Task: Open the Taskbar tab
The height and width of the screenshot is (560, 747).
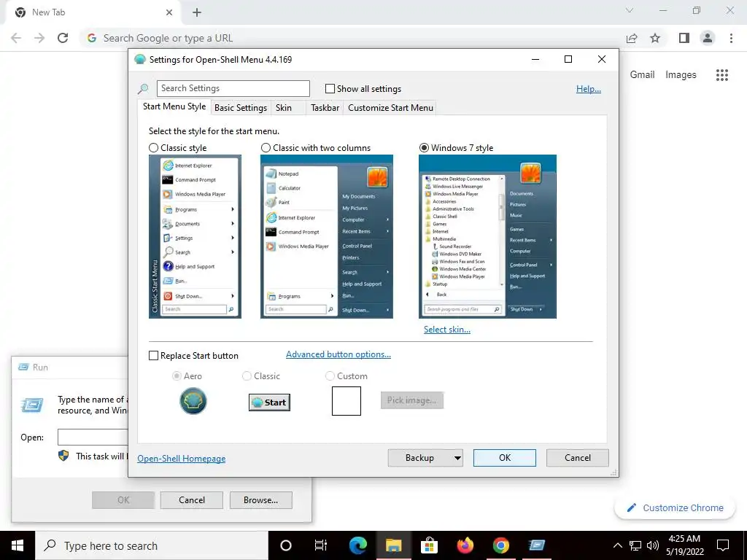Action: (325, 108)
